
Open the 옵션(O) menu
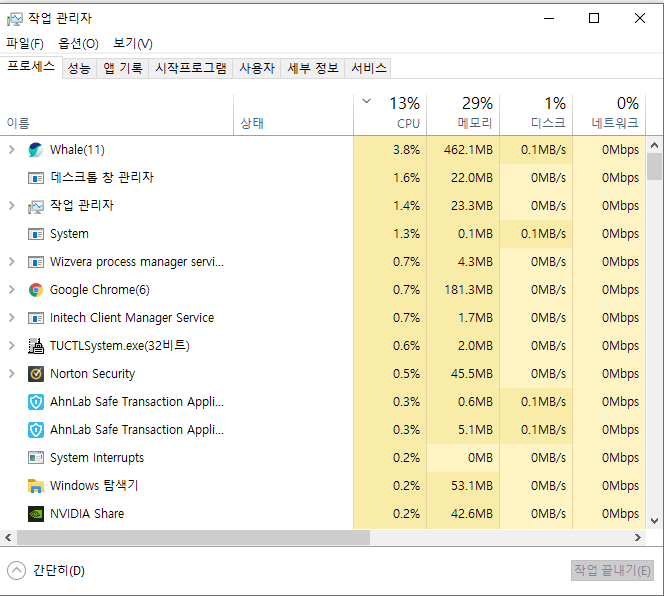[x=78, y=43]
